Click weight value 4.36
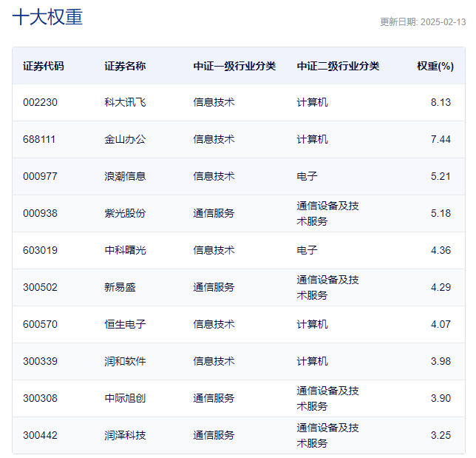Screen dimensions: 476x458 coord(441,250)
